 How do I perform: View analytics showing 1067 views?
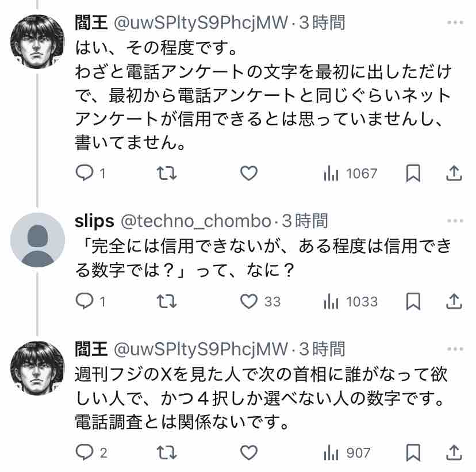click(350, 174)
